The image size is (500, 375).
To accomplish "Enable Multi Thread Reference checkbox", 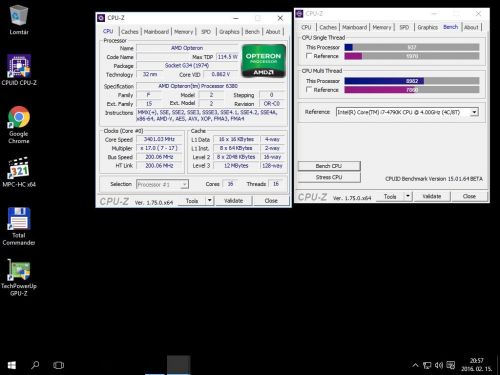I will pyautogui.click(x=309, y=89).
